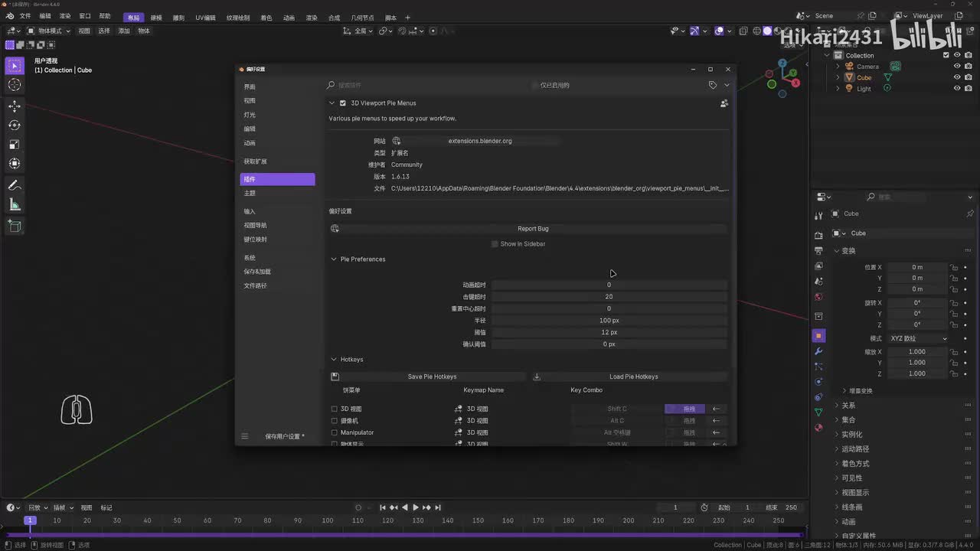This screenshot has width=980, height=551.
Task: Toggle X-ray display in viewport header
Action: point(743,31)
